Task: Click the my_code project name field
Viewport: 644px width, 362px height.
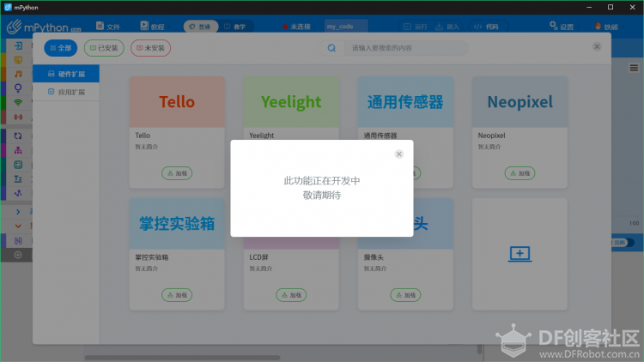Action: (x=346, y=27)
